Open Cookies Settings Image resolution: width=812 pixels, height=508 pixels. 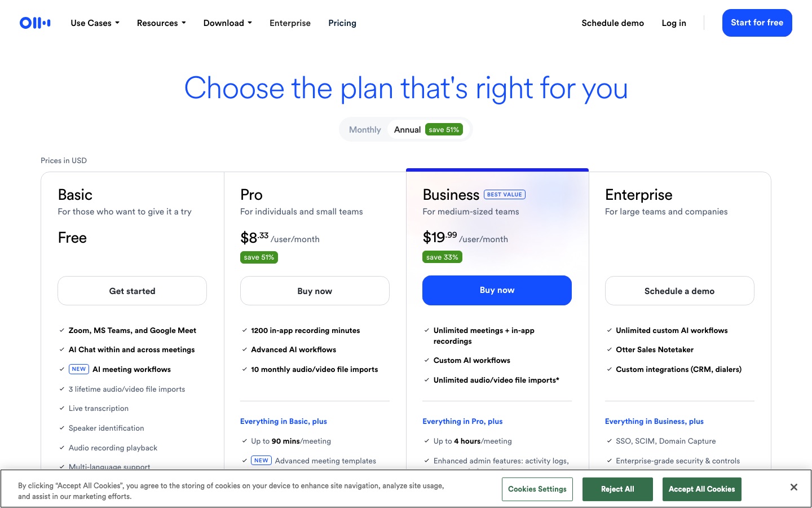click(537, 489)
